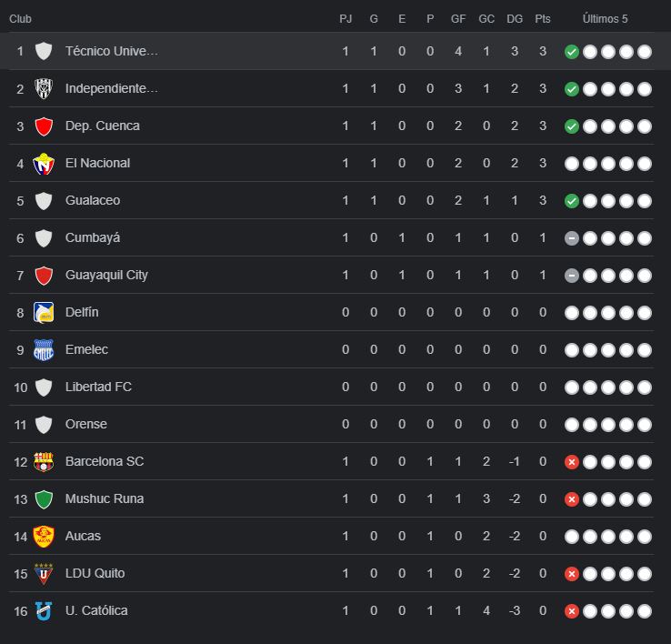
Task: Click the Pts column header
Action: pos(543,18)
